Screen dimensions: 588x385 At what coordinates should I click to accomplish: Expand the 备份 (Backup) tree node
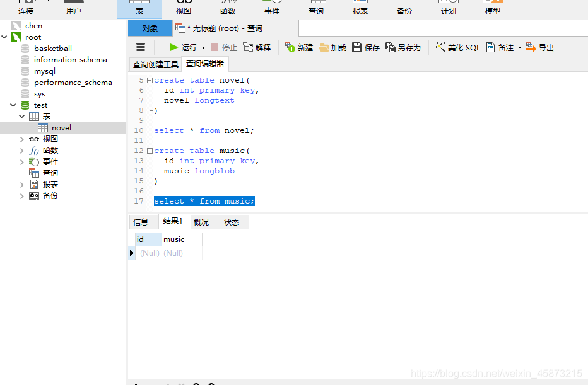point(21,196)
